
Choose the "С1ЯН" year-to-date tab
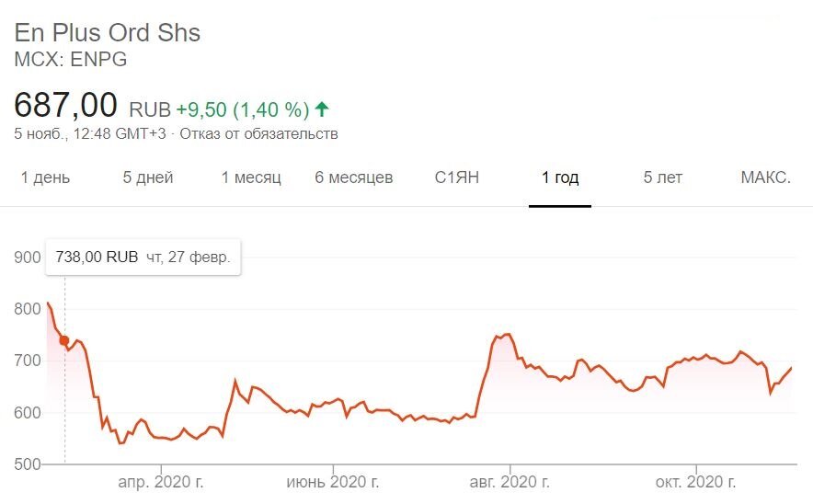[457, 178]
